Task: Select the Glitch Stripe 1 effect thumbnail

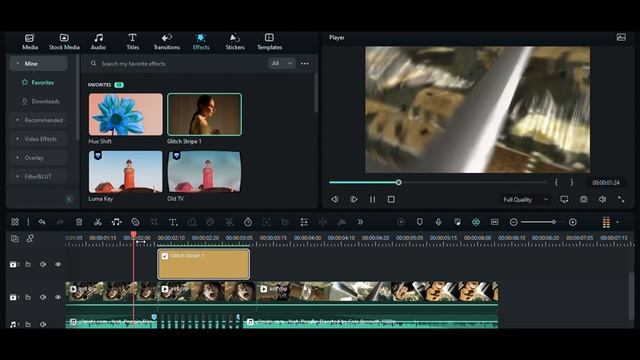Action: pyautogui.click(x=204, y=114)
